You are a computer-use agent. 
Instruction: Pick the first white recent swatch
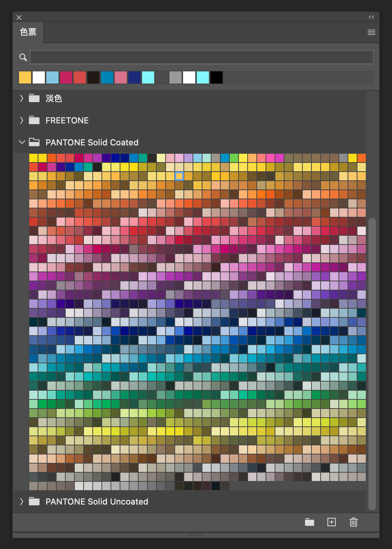click(39, 77)
